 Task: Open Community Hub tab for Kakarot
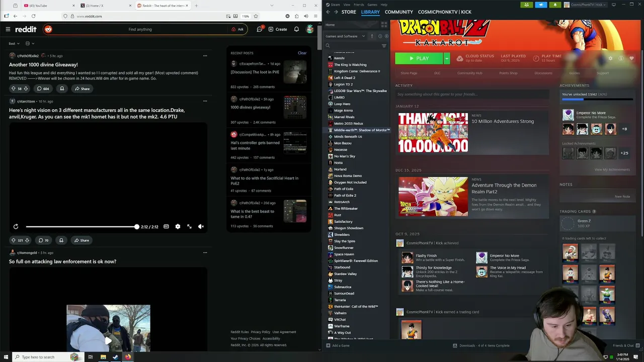pos(469,73)
